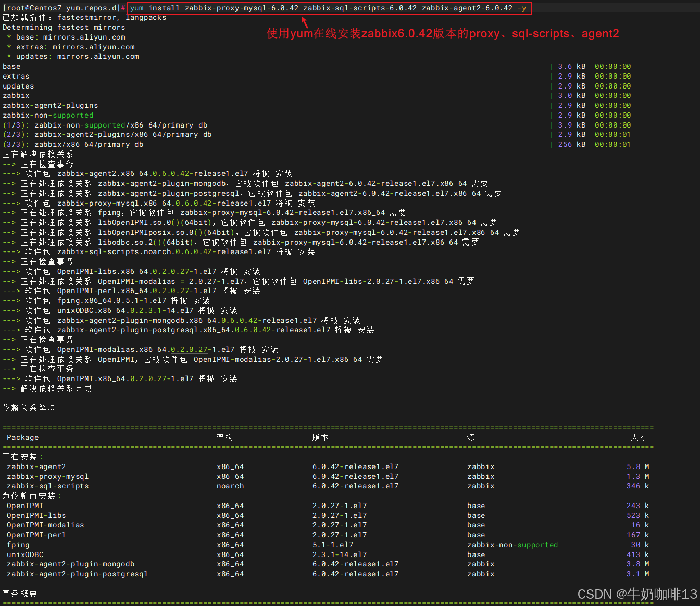700x606 pixels.
Task: Click the zabbix-agent2-plugin-mongodb dependency line
Action: coord(245,184)
